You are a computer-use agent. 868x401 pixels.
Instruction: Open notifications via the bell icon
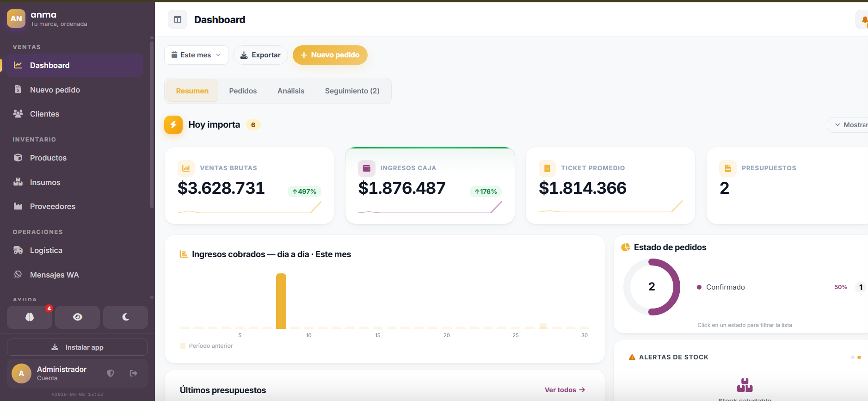(x=863, y=20)
